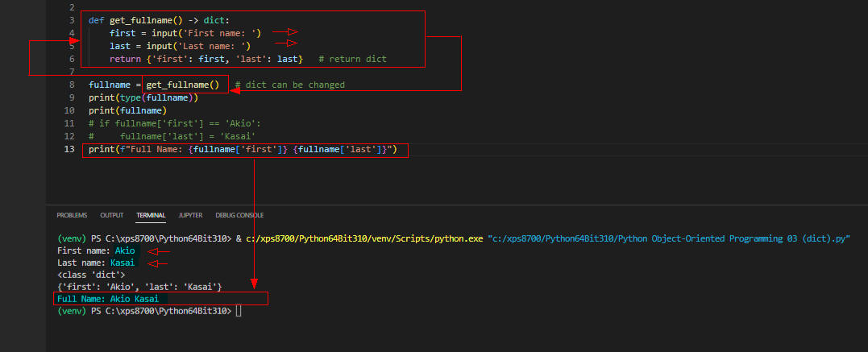The width and height of the screenshot is (868, 352).
Task: Click the 'return' dictionary statement on line 6
Action: pyautogui.click(x=206, y=59)
